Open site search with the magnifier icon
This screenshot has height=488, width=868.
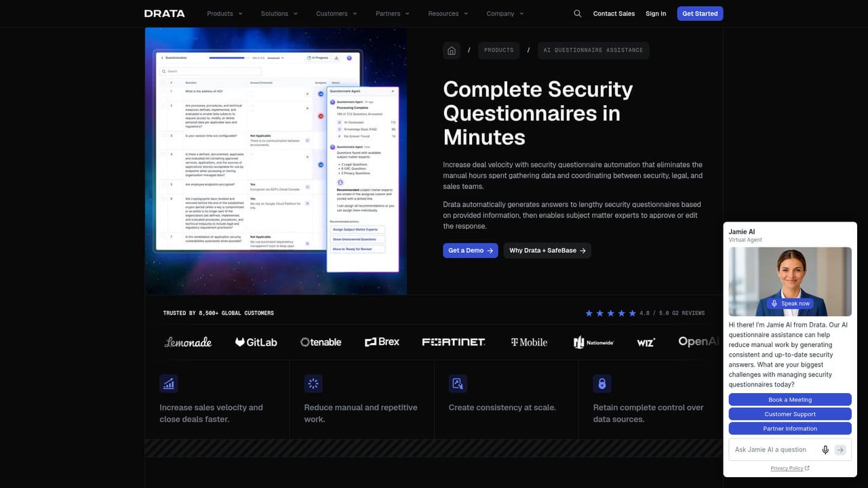pyautogui.click(x=578, y=14)
